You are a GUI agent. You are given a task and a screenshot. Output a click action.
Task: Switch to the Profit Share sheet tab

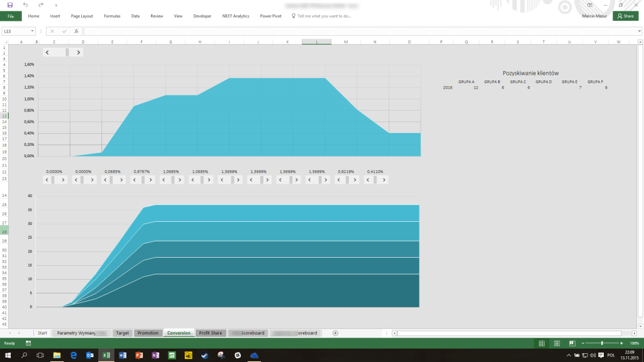210,333
